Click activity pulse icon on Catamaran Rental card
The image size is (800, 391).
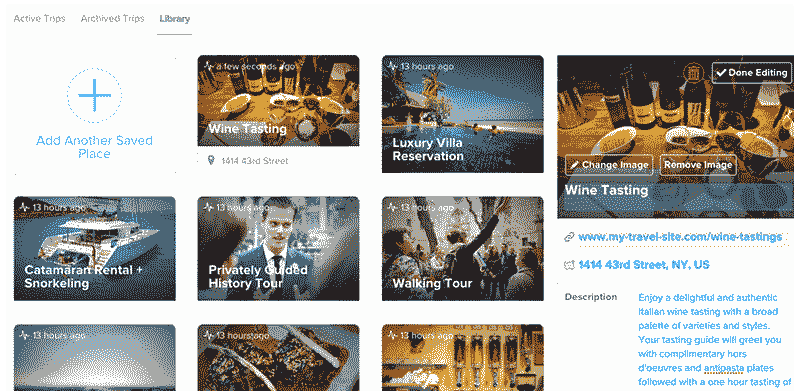click(x=24, y=207)
